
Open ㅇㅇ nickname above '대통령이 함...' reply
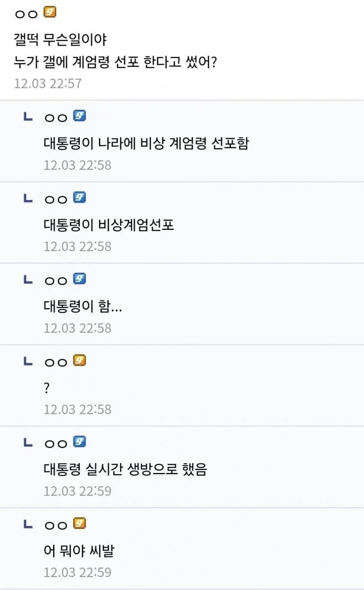[56, 280]
